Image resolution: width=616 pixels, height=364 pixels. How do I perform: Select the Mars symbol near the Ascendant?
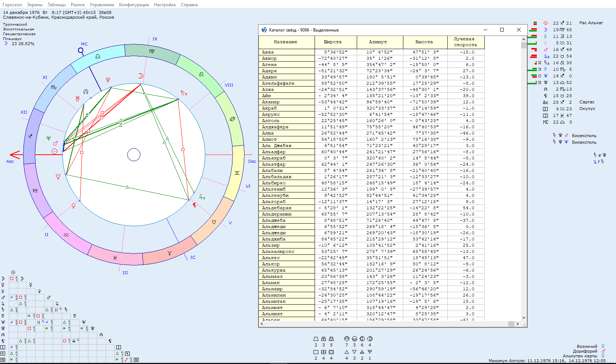(55, 143)
